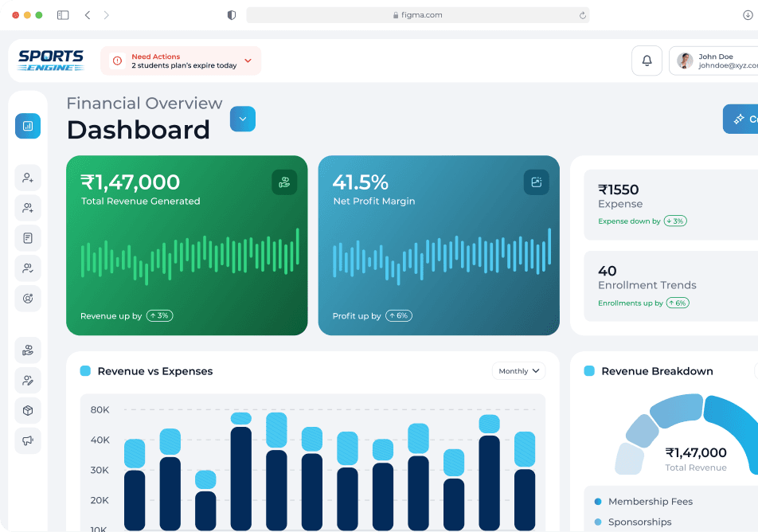Click the icon on Net Profit Margin card
This screenshot has width=758, height=532.
click(536, 182)
